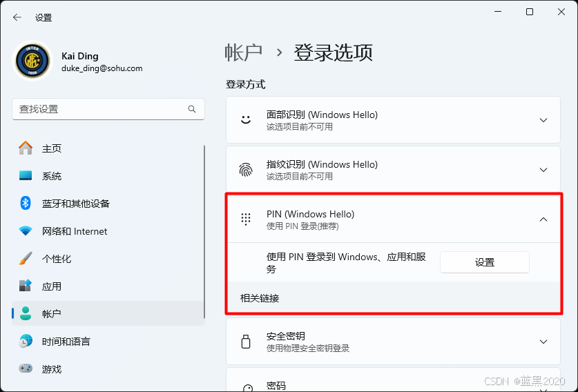Click the 相关链接 label
Image resolution: width=578 pixels, height=392 pixels.
click(x=260, y=298)
